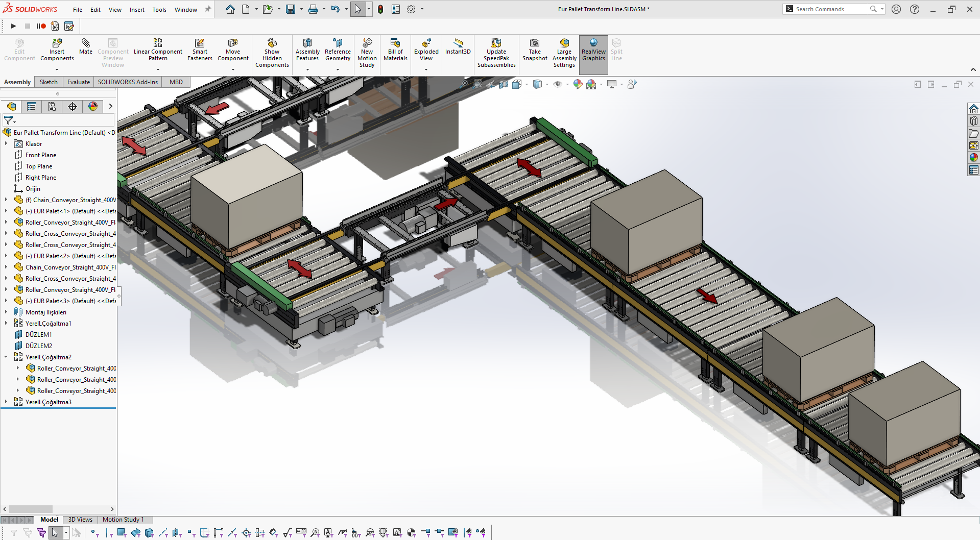Viewport: 980px width, 540px height.
Task: Collapse the YerelLÇoğaltma2 pattern node
Action: pos(6,357)
